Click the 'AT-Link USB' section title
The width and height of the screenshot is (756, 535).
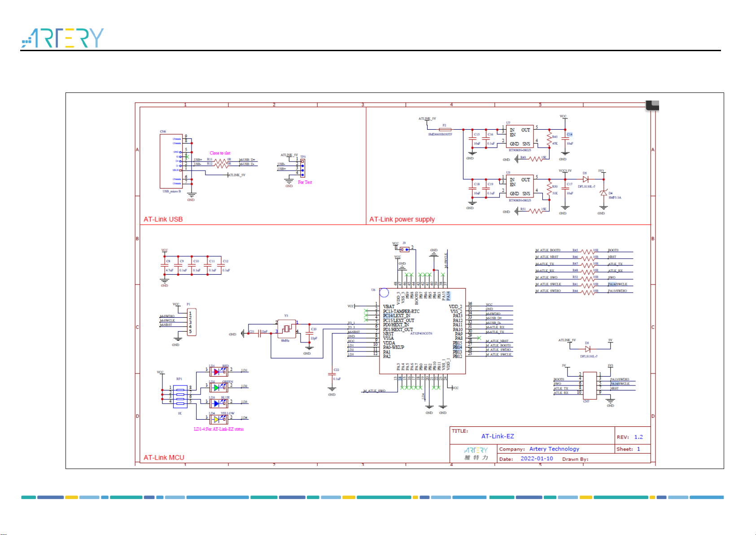(x=163, y=219)
